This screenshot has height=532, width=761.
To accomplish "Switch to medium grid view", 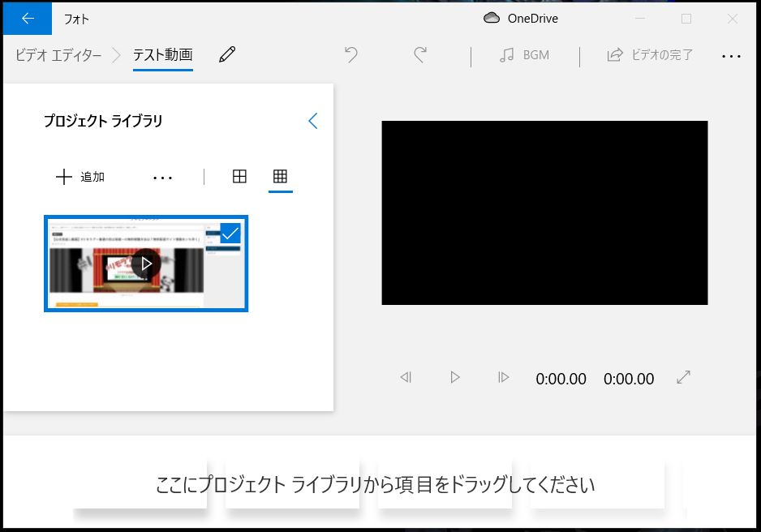I will [x=239, y=177].
